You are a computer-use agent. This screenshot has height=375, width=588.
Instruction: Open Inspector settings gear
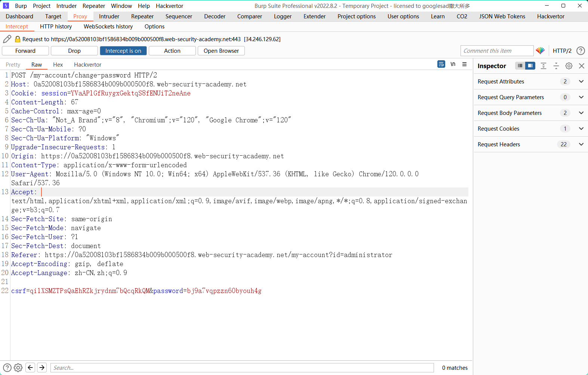(x=569, y=65)
